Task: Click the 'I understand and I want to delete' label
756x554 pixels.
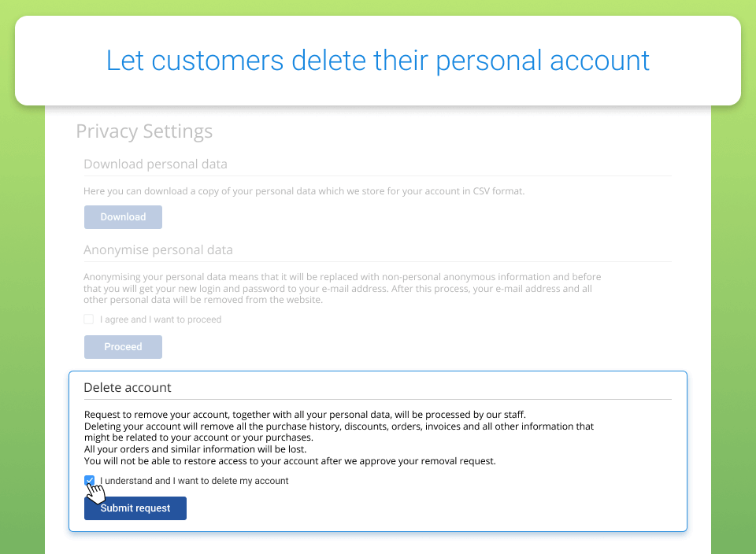Action: coord(195,481)
